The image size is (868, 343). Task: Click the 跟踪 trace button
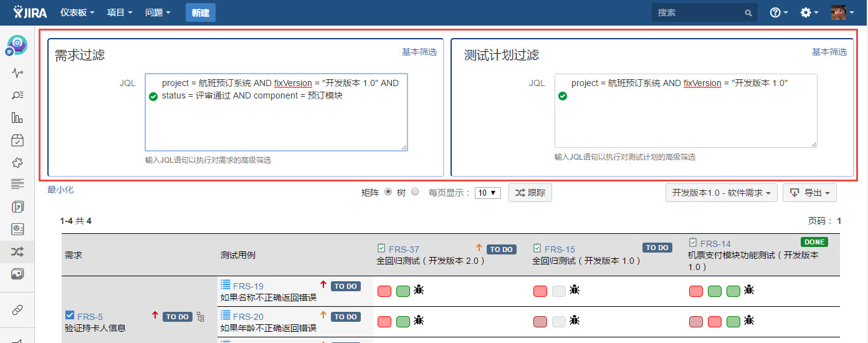(x=530, y=193)
